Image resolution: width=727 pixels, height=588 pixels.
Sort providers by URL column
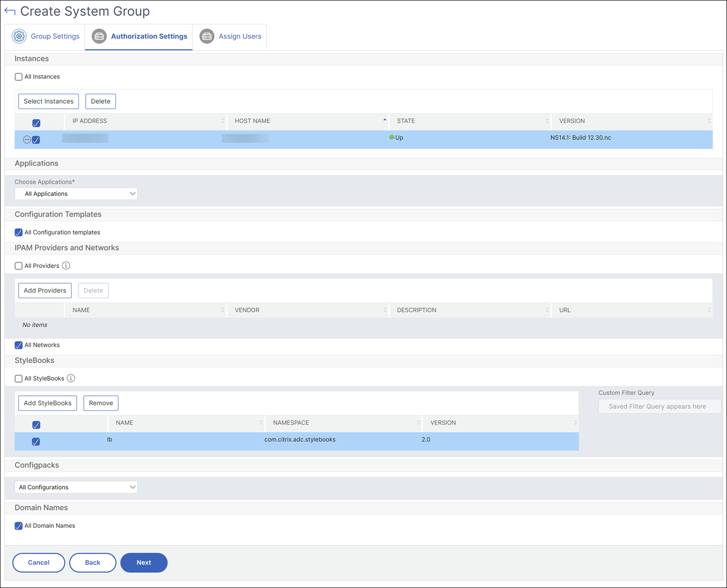(x=632, y=310)
